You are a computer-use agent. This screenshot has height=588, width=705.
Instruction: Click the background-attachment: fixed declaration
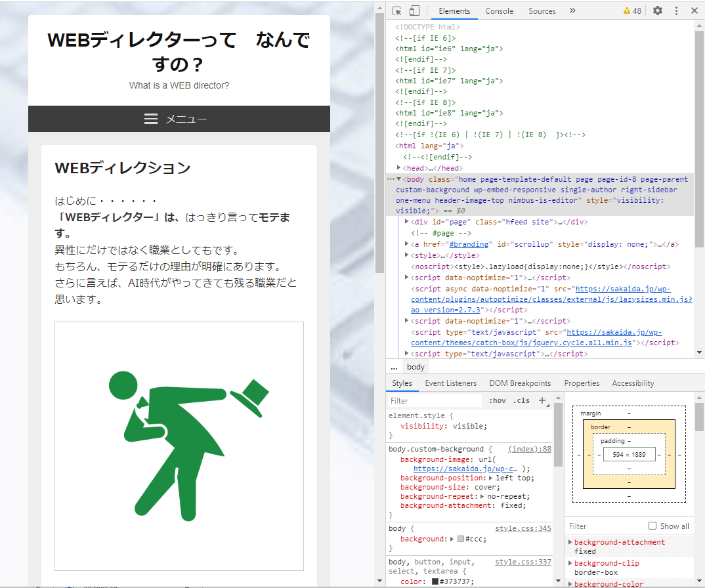click(x=463, y=505)
